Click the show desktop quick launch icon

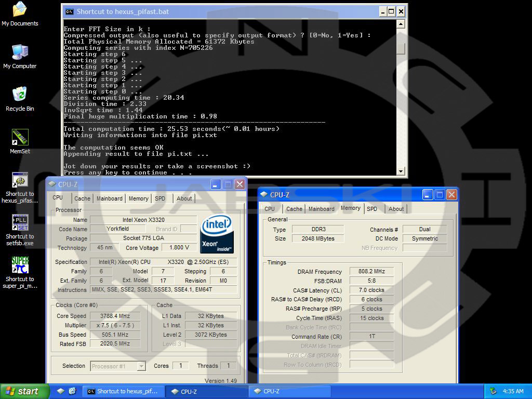tap(60, 391)
